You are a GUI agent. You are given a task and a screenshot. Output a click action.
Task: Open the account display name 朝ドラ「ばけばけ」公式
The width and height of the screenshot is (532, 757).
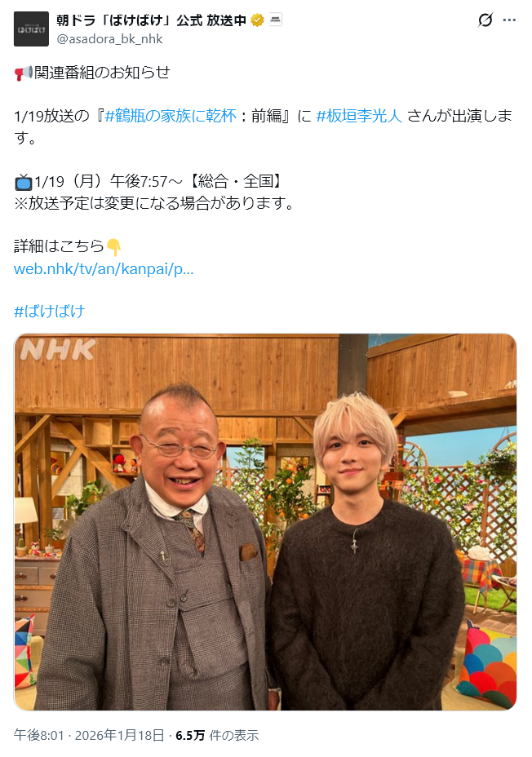point(151,20)
